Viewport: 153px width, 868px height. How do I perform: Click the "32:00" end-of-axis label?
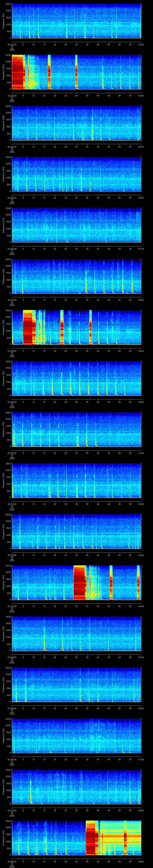141,504
